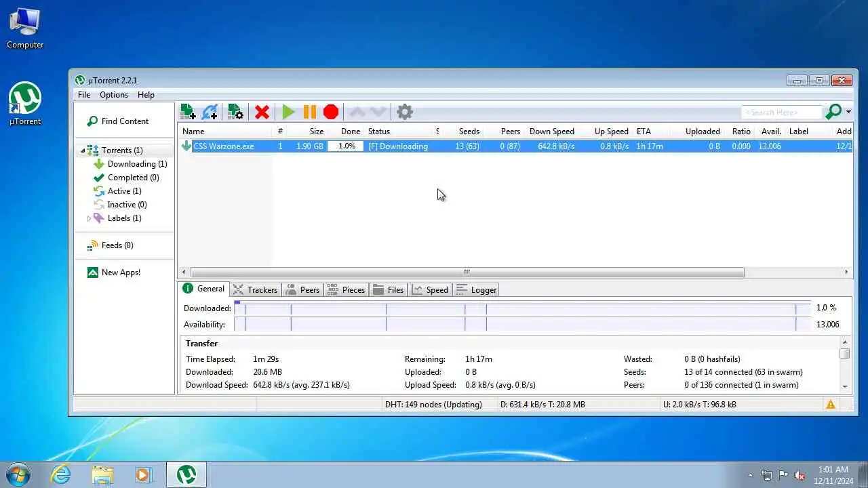Viewport: 868px width, 488px height.
Task: Sort by Uploaded column header
Action: pyautogui.click(x=696, y=131)
